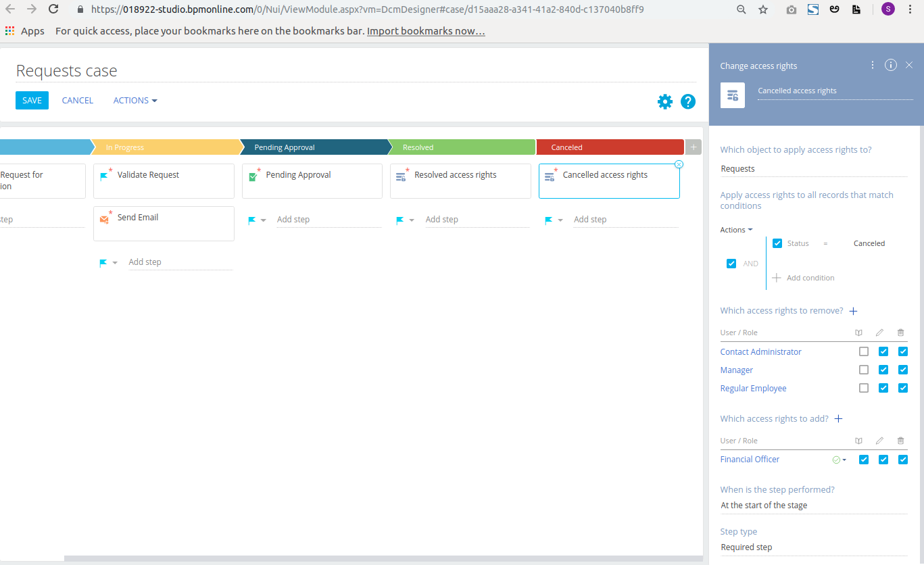
Task: Open the Step type Required step field
Action: coord(814,547)
